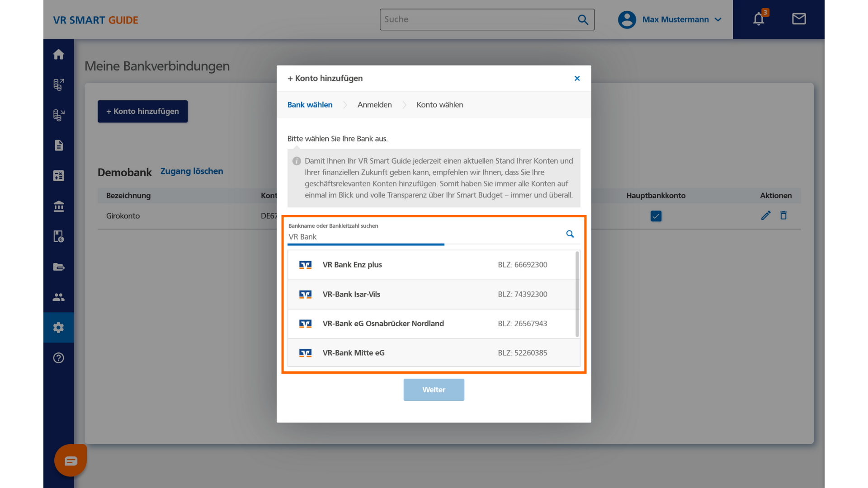The image size is (868, 488).
Task: Click the VR logo beside Osnabrücker Nordland
Action: (x=306, y=324)
